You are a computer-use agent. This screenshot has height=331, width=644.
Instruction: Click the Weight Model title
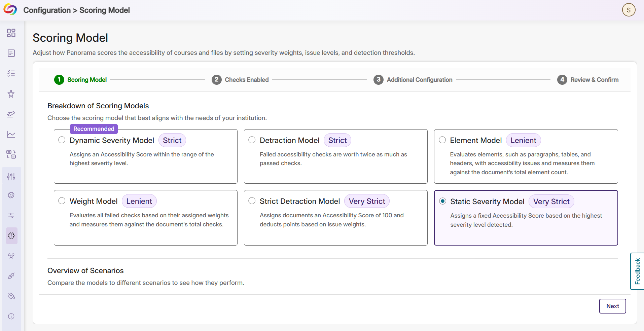94,201
